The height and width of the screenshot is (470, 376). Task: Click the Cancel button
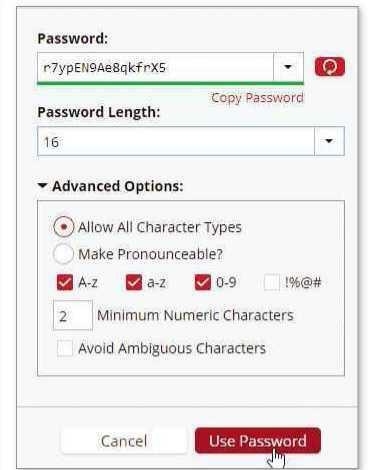coord(124,441)
